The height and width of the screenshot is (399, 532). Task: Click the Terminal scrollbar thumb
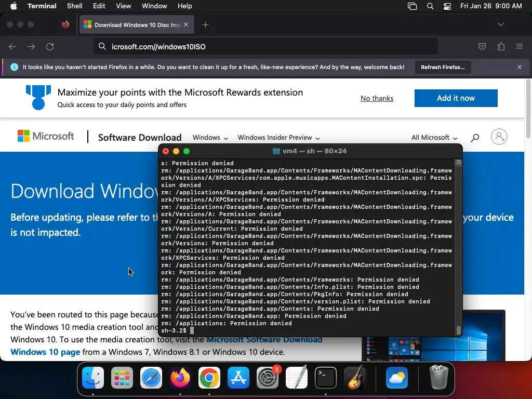pos(459,330)
